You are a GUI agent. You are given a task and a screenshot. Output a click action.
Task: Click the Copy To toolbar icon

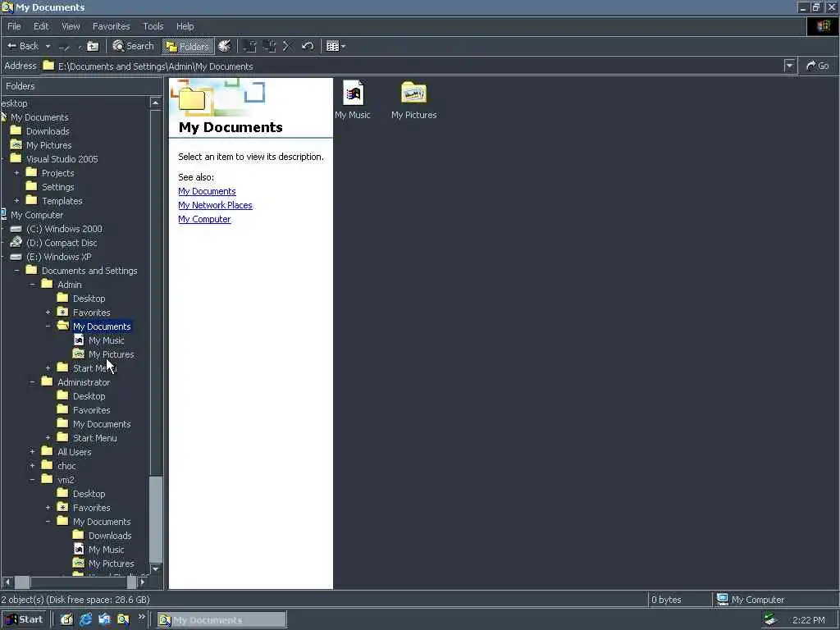pos(269,46)
